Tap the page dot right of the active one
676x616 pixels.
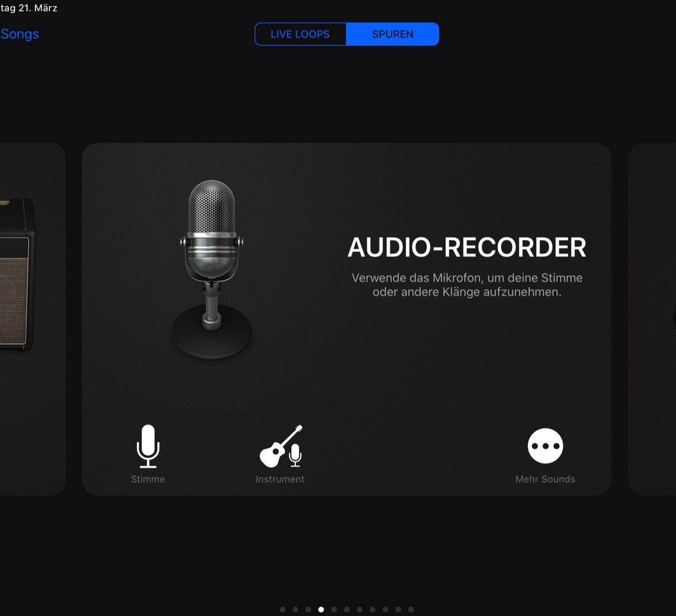point(334,609)
